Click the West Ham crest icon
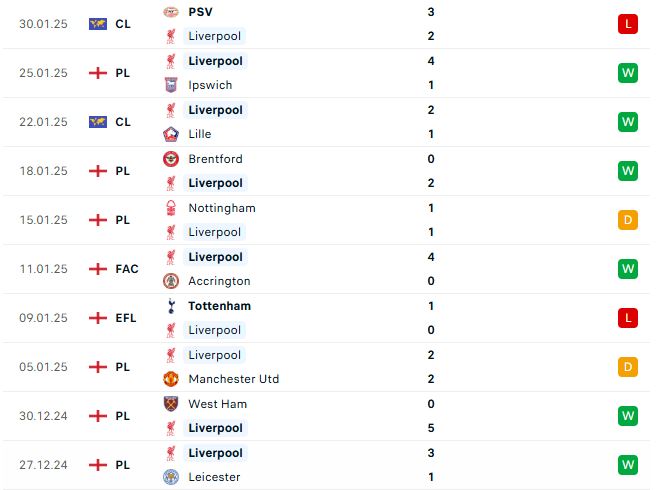Image resolution: width=658 pixels, height=490 pixels. point(171,404)
